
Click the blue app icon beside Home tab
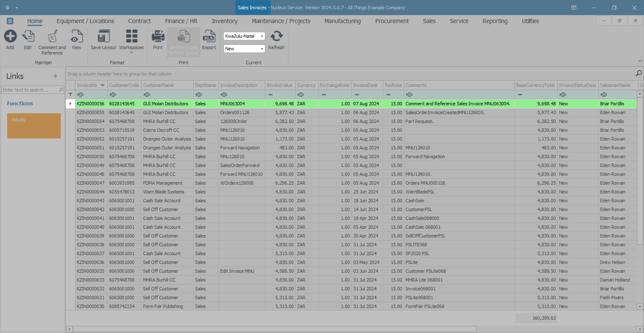coord(10,21)
